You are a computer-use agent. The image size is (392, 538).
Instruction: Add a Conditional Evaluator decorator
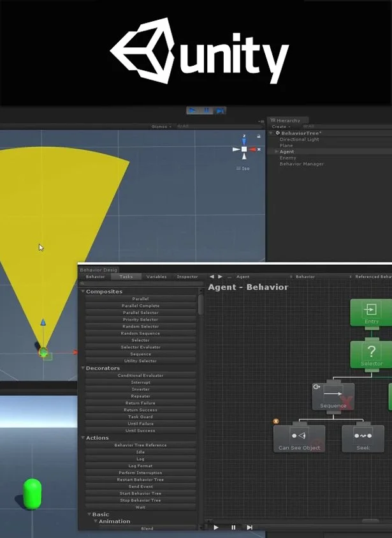(x=140, y=375)
